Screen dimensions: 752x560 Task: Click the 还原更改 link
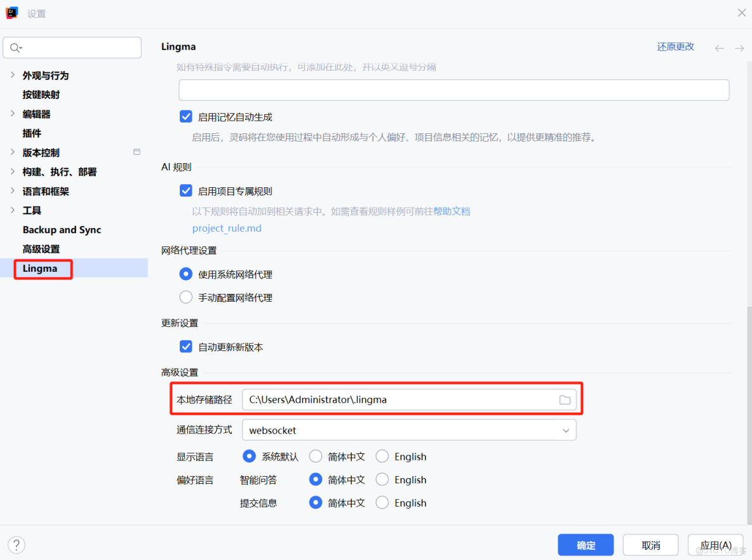[675, 46]
